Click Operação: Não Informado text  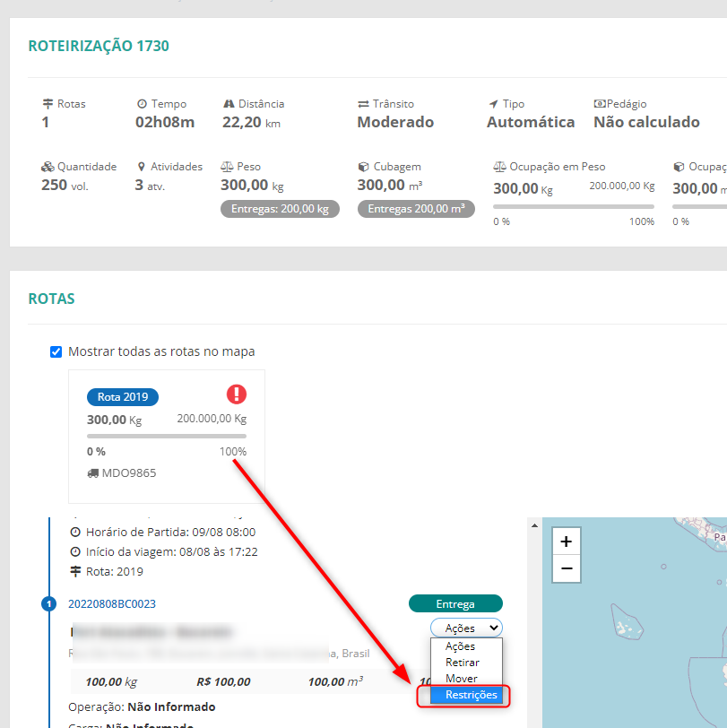click(x=142, y=706)
